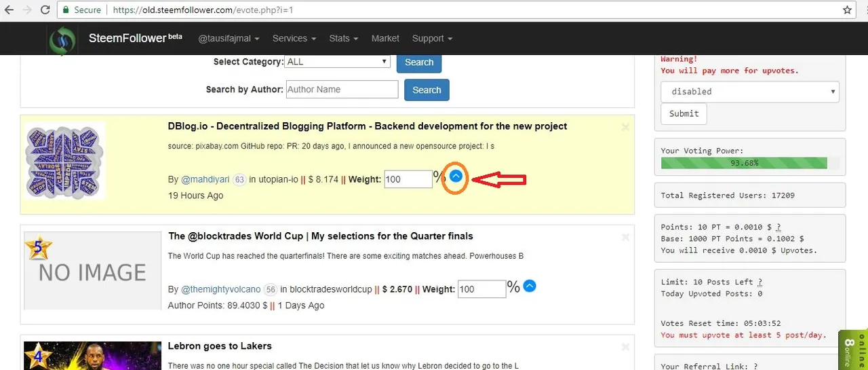Click the Votes Reset time 05:03:52 text

pos(721,323)
